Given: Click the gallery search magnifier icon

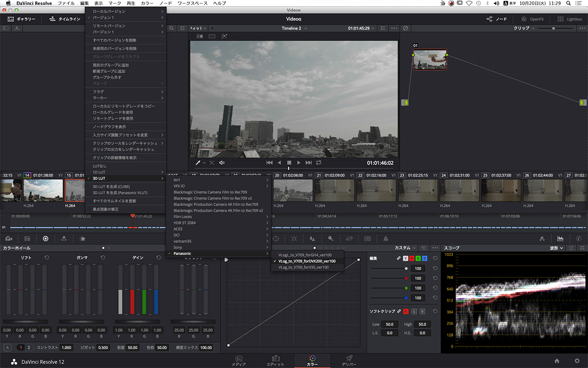Looking at the screenshot, I should click(172, 28).
